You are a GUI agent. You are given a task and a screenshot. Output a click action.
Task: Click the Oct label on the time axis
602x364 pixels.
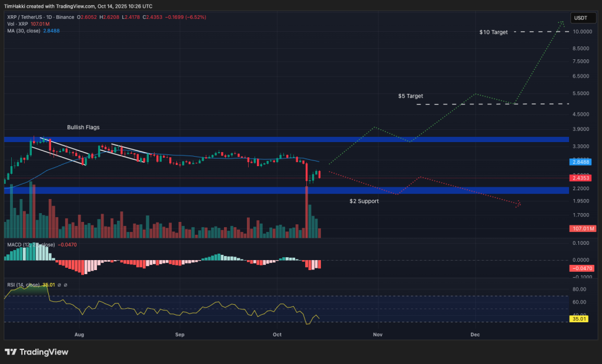(x=276, y=334)
